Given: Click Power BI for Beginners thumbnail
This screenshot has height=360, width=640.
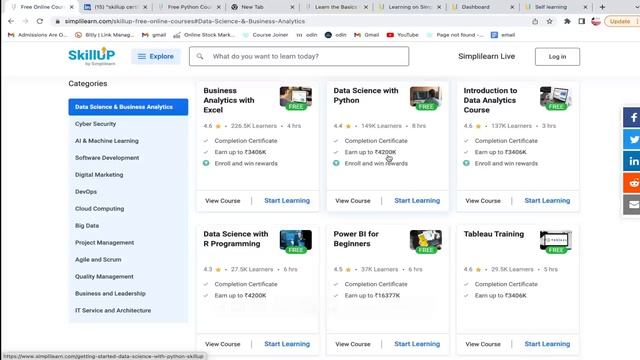Looking at the screenshot, I should point(426,241).
